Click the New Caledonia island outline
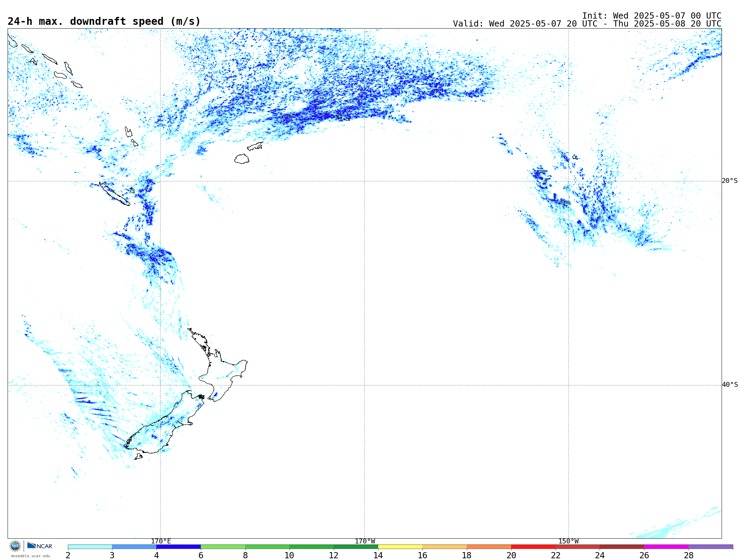Screen dimensions: 744x560 115,194
